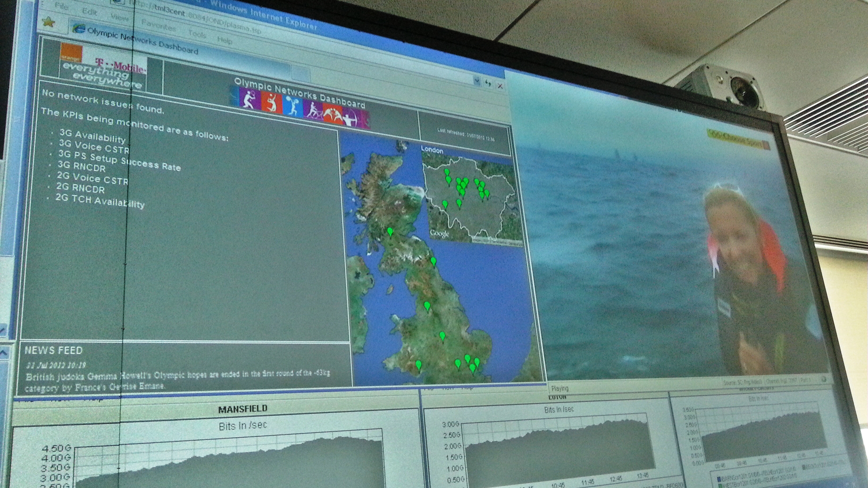Click the 2G Voice CSTR KPI
Viewport: 868px width, 488px height.
92,178
